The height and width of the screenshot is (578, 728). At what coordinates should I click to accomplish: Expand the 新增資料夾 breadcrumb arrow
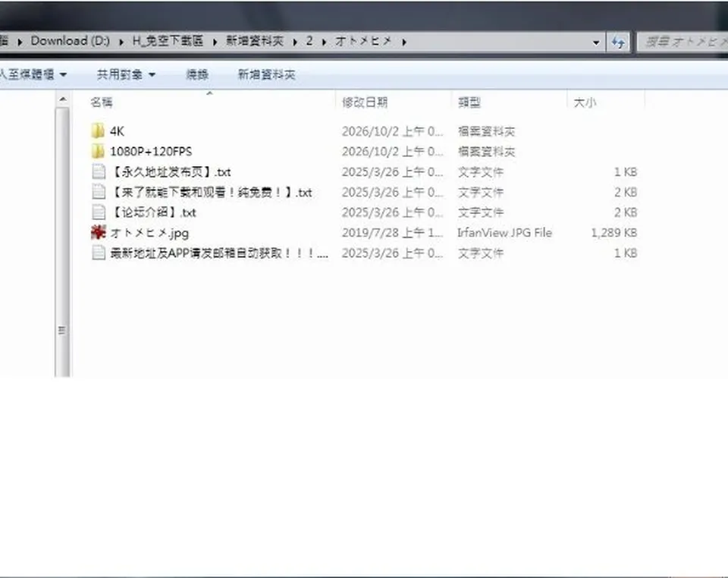pos(295,42)
